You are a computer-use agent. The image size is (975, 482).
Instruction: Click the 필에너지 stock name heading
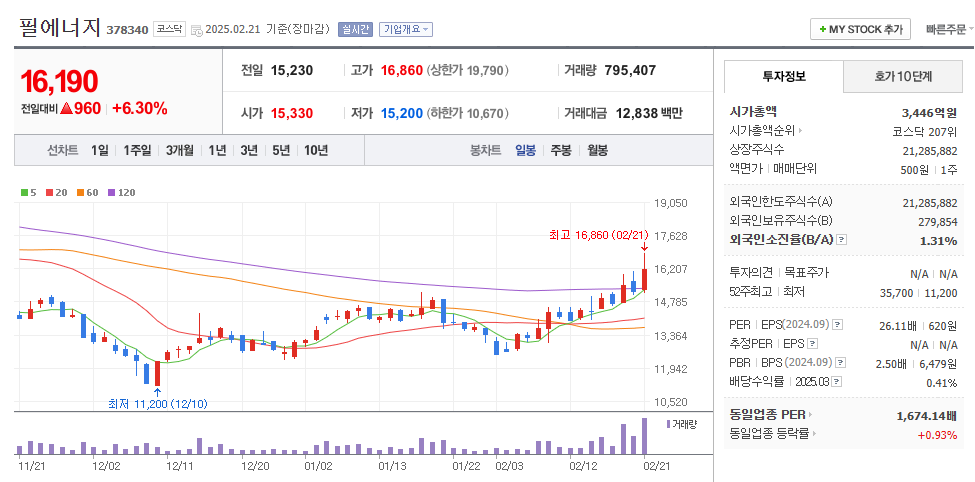60,27
